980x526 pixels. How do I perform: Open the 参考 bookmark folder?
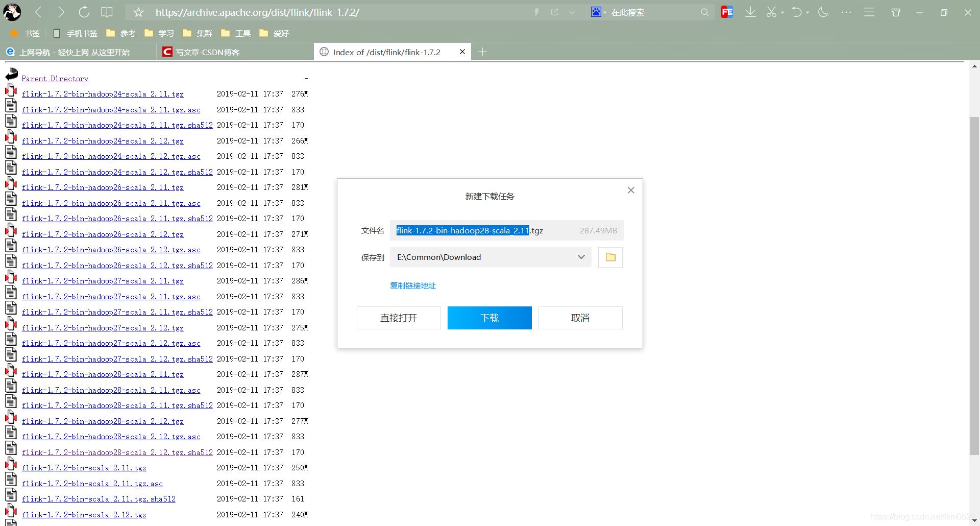point(121,33)
